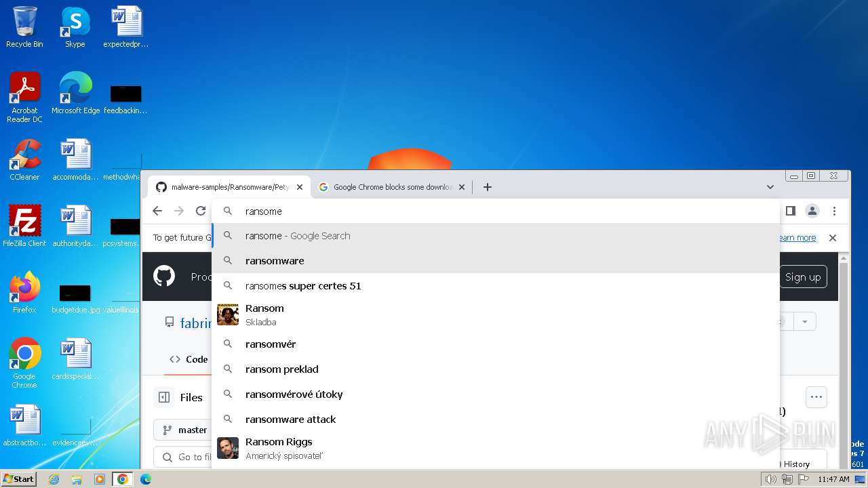This screenshot has height=488, width=868.
Task: Click the History link
Action: click(796, 464)
